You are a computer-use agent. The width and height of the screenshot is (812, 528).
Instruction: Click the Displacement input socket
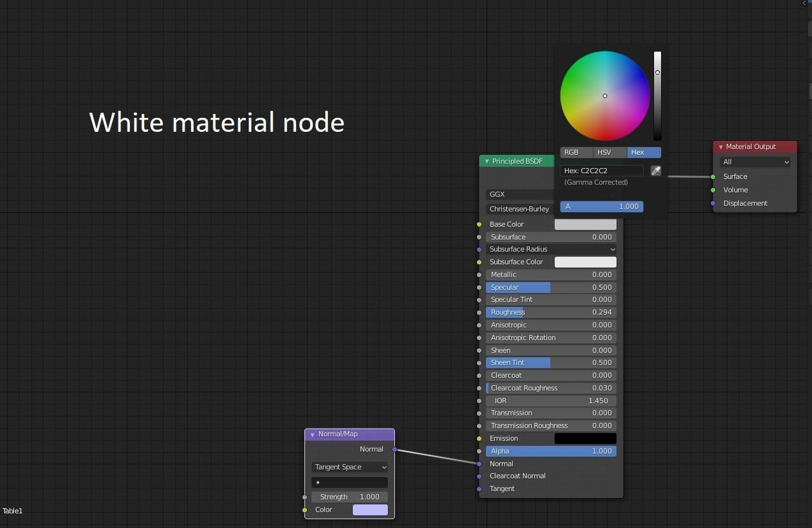[x=713, y=204]
